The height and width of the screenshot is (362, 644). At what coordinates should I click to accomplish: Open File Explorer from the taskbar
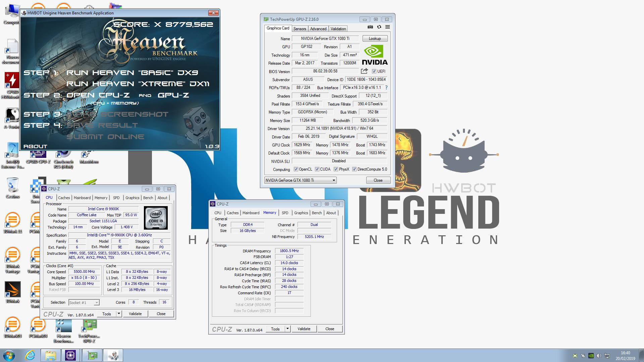[x=50, y=355]
